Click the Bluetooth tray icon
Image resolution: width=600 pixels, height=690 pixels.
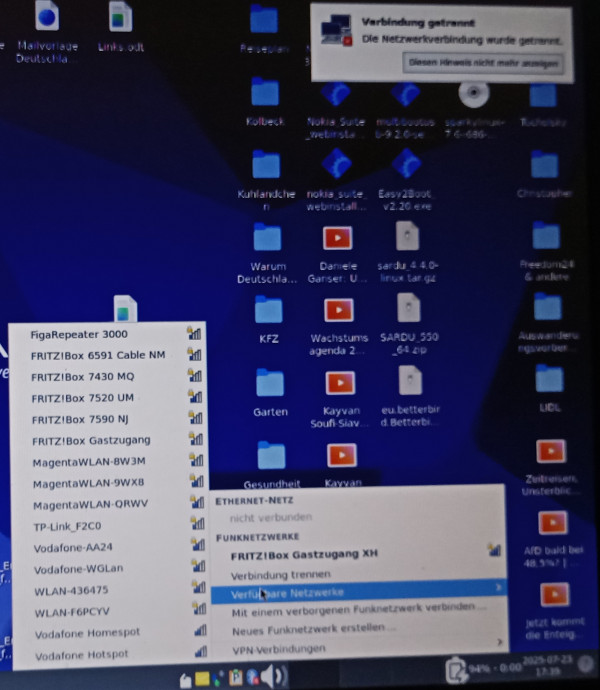click(x=253, y=678)
